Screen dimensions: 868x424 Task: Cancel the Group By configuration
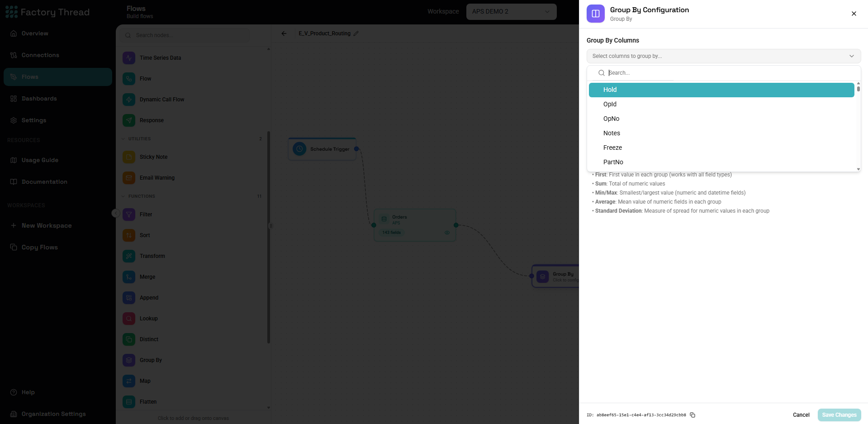point(801,415)
